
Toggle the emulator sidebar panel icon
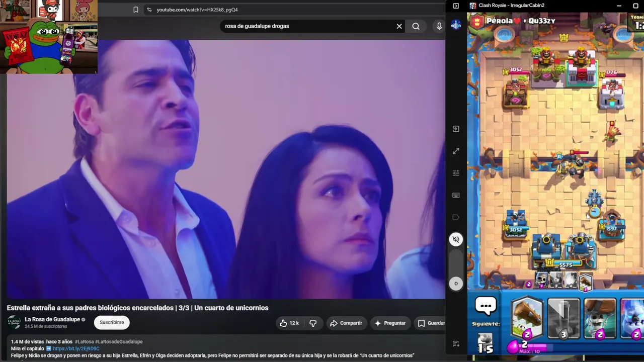[x=456, y=6]
